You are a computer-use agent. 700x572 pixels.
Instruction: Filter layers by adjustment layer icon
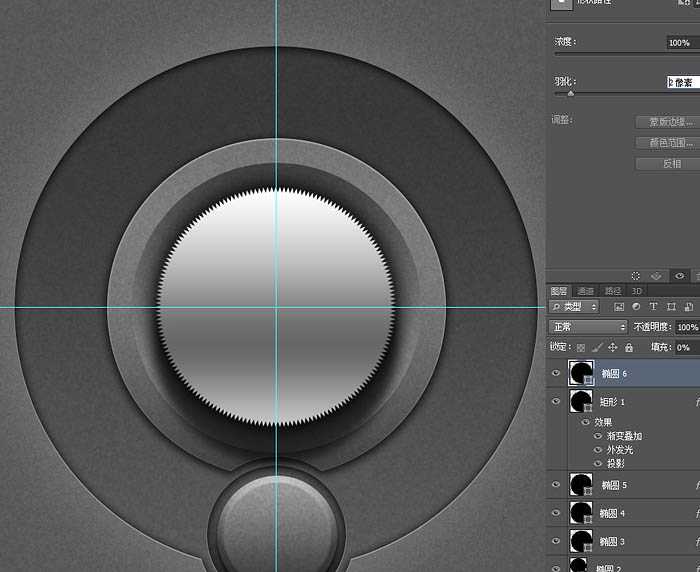pyautogui.click(x=636, y=307)
